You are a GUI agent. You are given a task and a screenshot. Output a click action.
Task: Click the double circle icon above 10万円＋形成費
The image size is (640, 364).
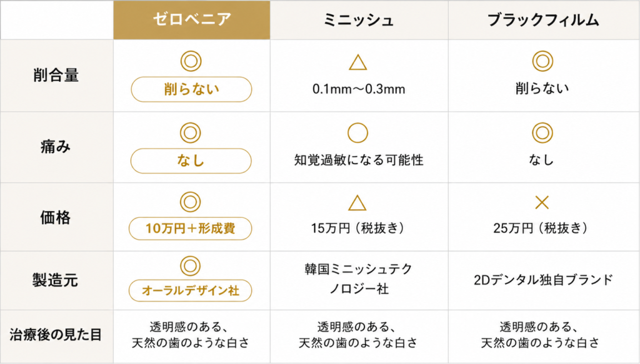(190, 202)
